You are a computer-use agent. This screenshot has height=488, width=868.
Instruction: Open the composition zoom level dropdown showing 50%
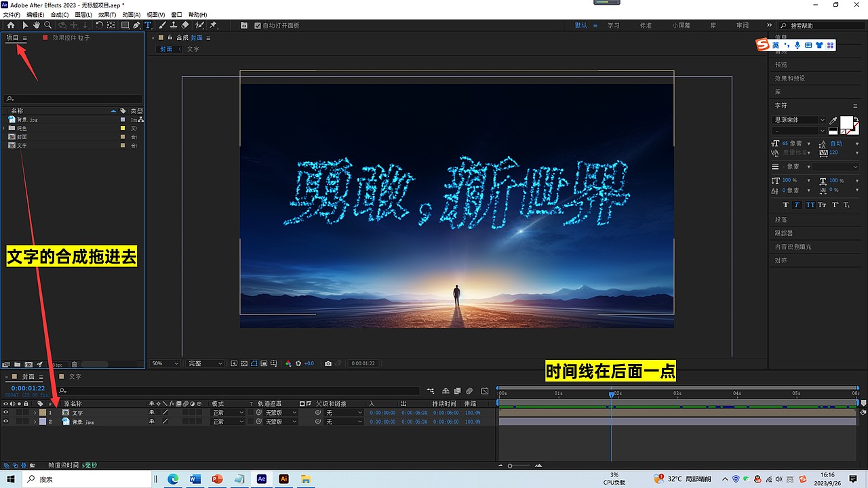tap(163, 363)
